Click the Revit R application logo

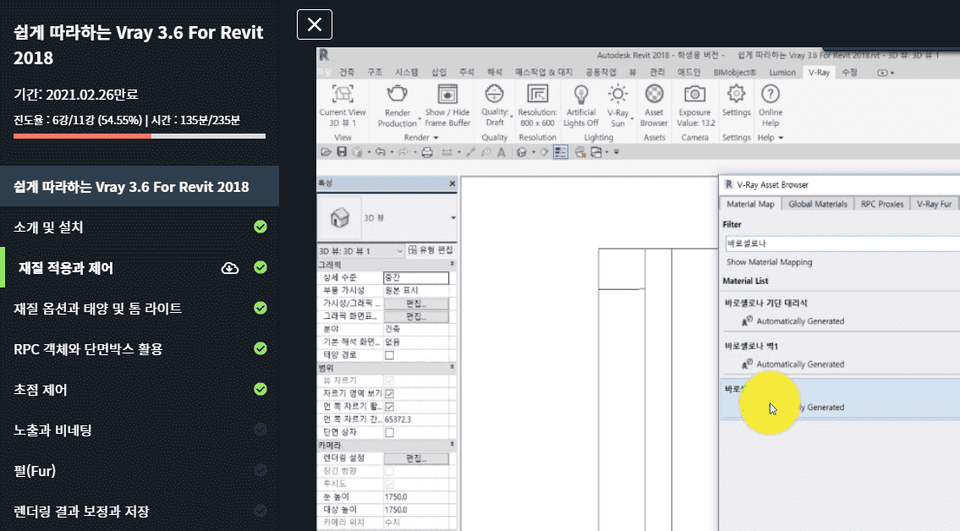pyautogui.click(x=324, y=55)
